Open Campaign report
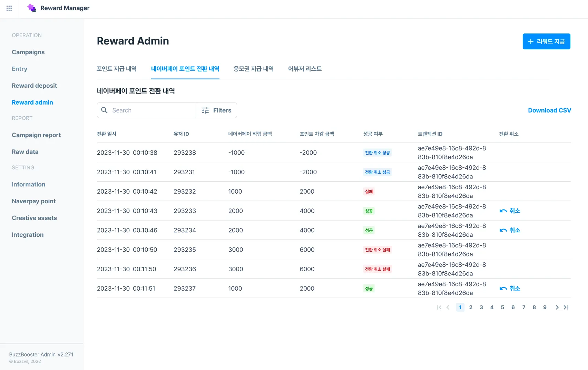The height and width of the screenshot is (370, 588). (x=36, y=135)
